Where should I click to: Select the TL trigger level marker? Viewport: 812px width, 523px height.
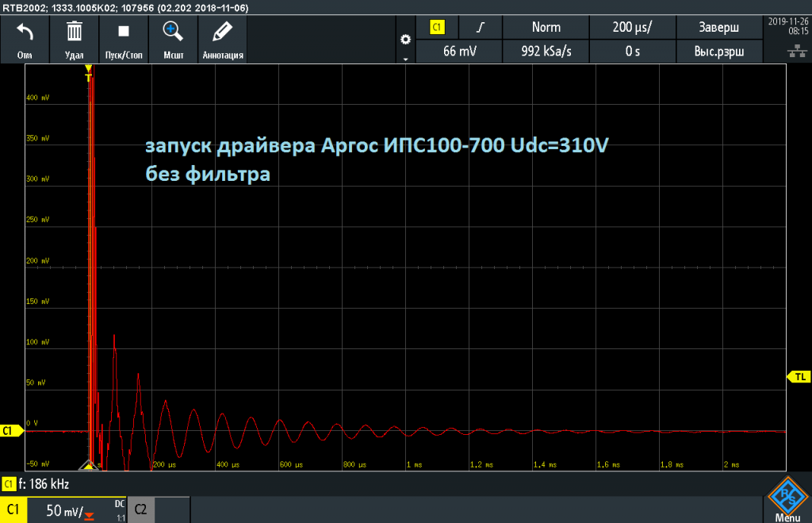(799, 377)
